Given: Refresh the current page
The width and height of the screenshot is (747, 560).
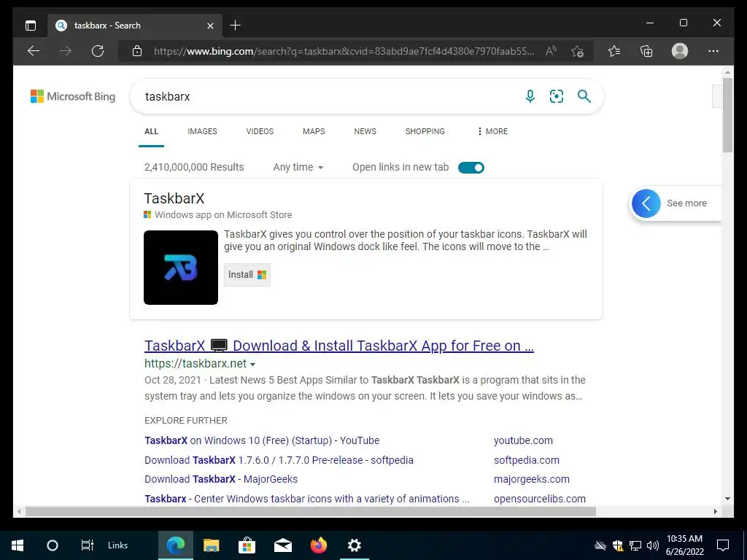Looking at the screenshot, I should point(98,51).
